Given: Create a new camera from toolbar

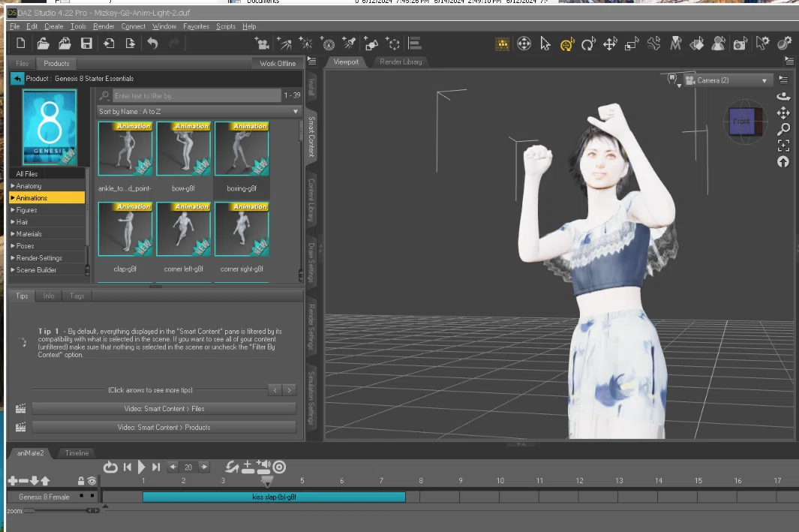Looking at the screenshot, I should click(x=262, y=44).
